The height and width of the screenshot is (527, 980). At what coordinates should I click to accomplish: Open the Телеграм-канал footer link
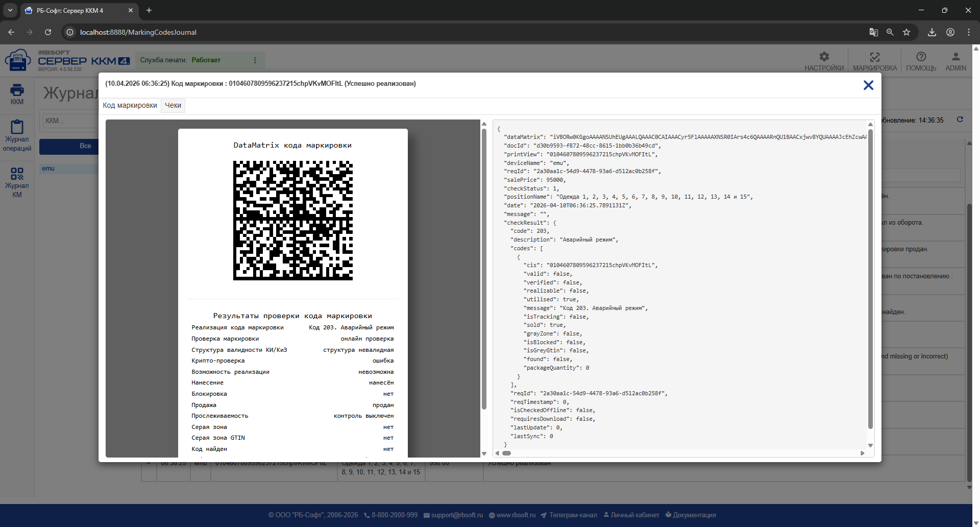point(569,515)
